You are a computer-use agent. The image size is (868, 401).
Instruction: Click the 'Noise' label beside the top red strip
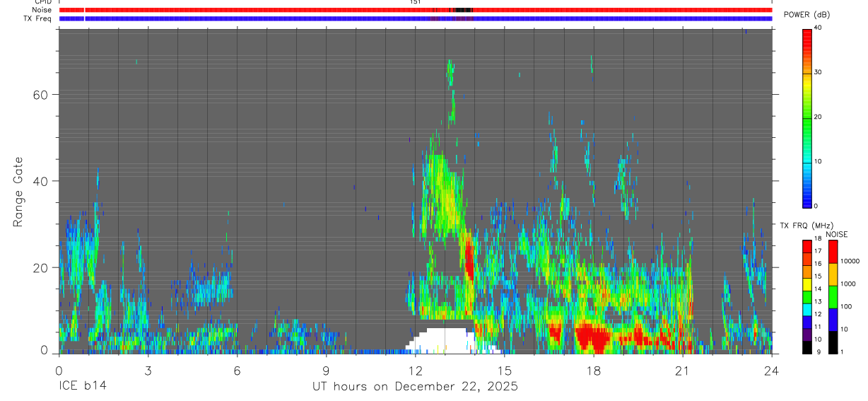tap(43, 10)
